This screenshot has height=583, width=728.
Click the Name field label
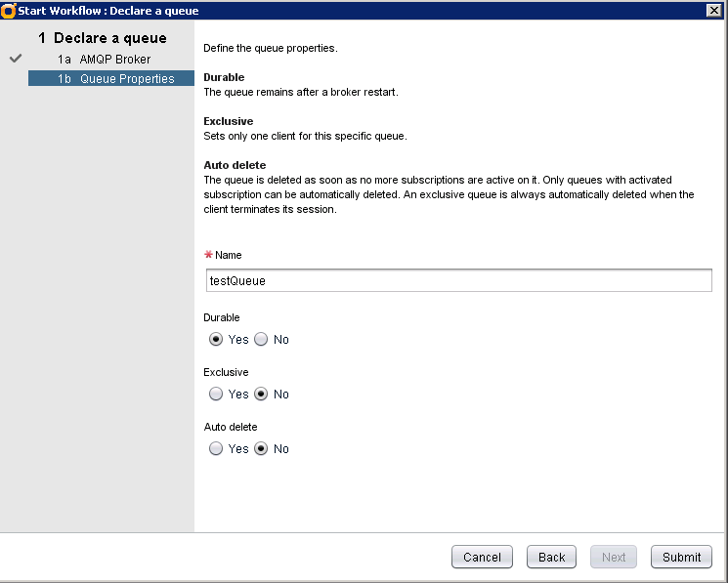pos(228,255)
